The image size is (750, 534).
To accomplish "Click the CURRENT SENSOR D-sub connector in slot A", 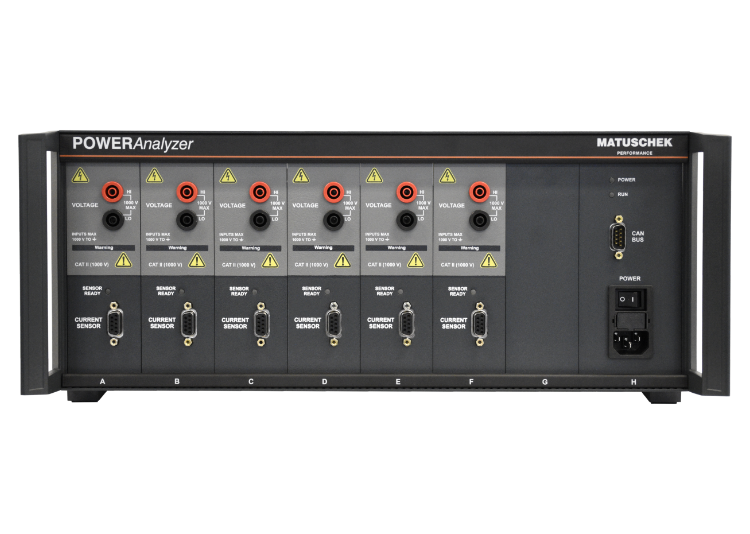I will [x=114, y=324].
